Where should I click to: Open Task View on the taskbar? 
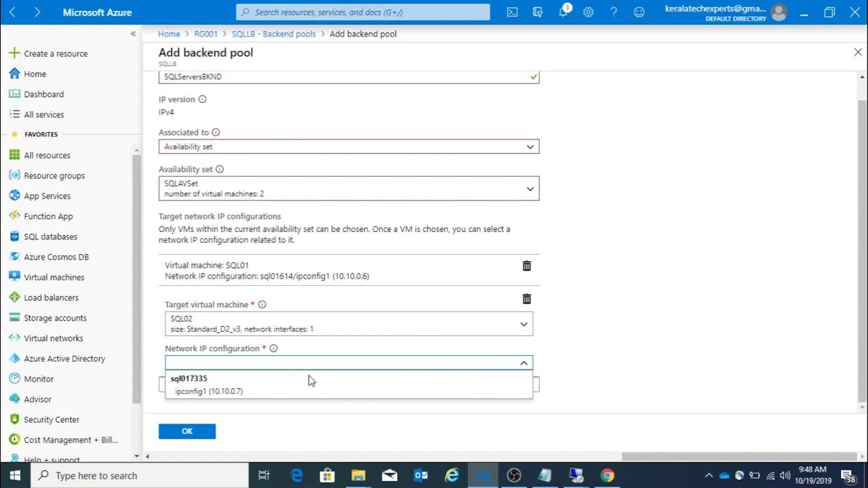point(264,475)
